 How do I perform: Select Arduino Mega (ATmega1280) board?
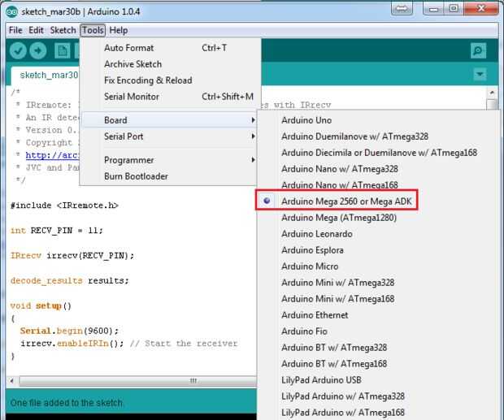tap(379, 218)
